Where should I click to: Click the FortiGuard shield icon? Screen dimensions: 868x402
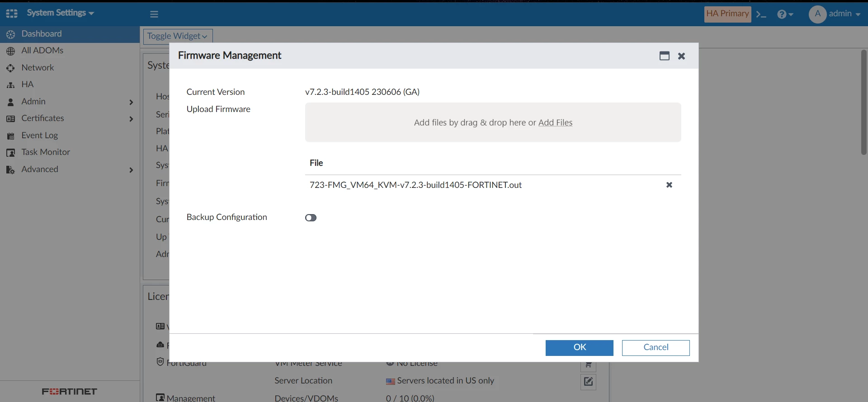[x=160, y=362]
